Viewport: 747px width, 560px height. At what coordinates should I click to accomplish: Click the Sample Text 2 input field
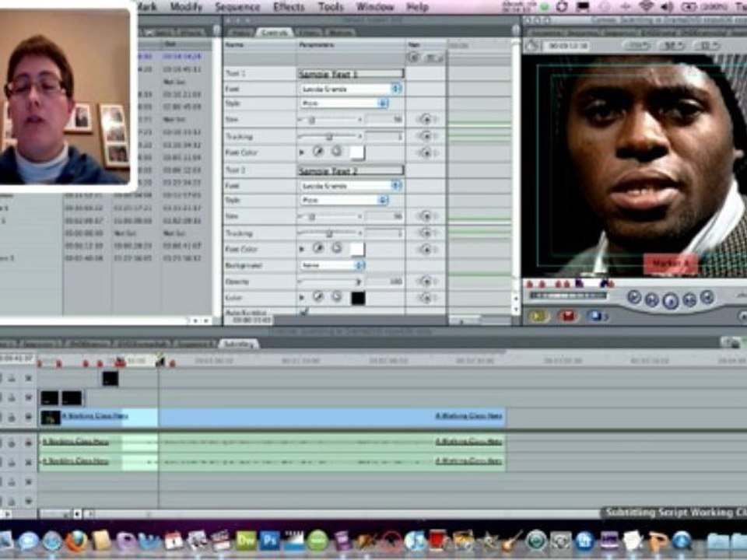351,170
